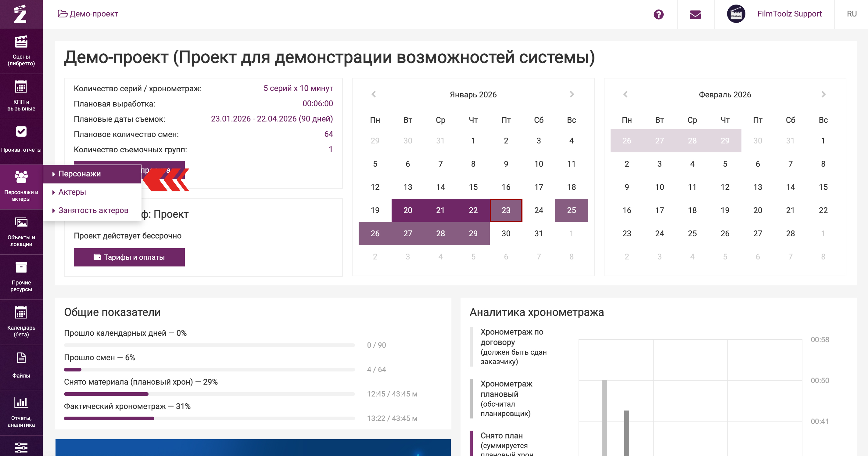Go to next month in February calendar
This screenshot has height=456, width=868.
[x=823, y=94]
